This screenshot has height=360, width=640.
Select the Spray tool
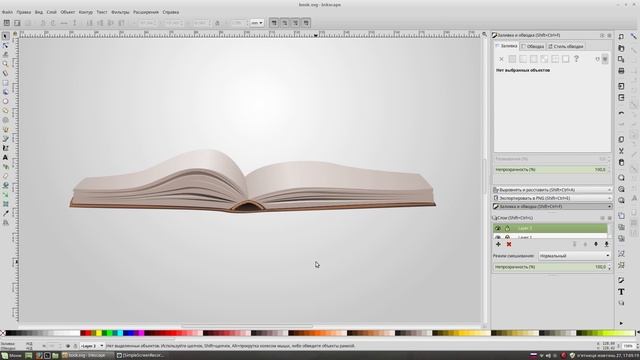(5, 167)
